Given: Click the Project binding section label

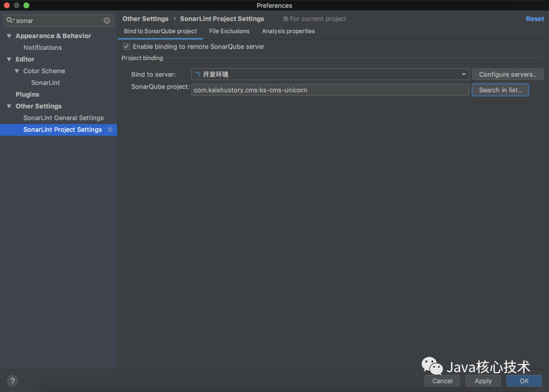Looking at the screenshot, I should [142, 58].
